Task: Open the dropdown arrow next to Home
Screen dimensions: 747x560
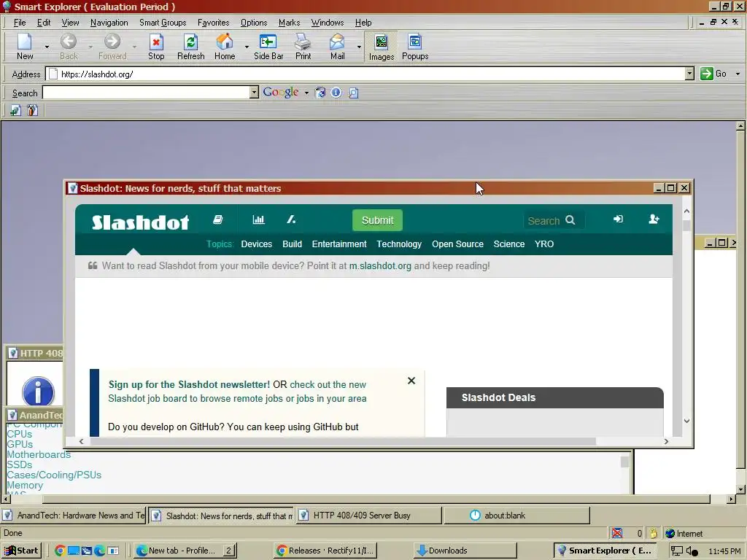Action: [x=247, y=47]
